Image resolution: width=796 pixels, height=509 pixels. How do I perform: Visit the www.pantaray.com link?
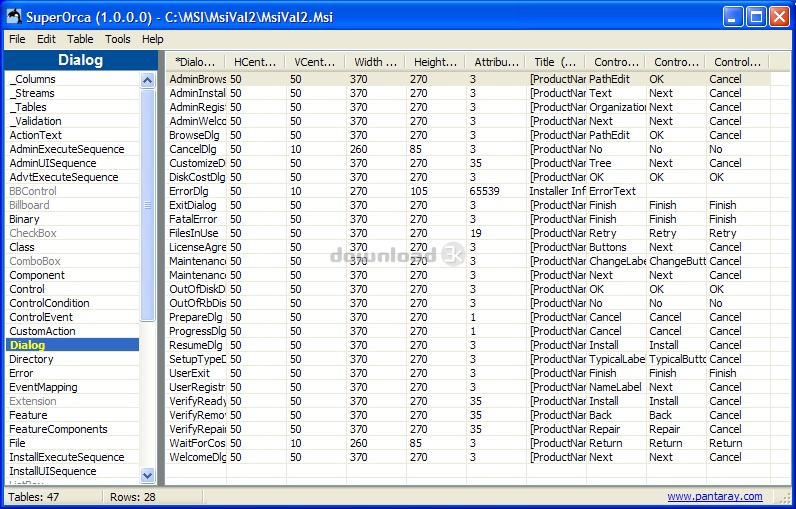coord(715,496)
